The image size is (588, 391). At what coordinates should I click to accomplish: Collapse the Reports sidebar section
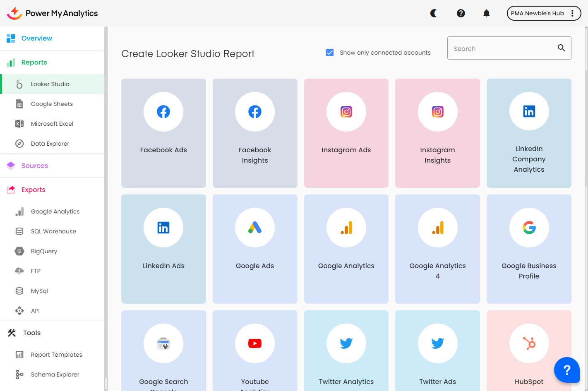tap(34, 62)
